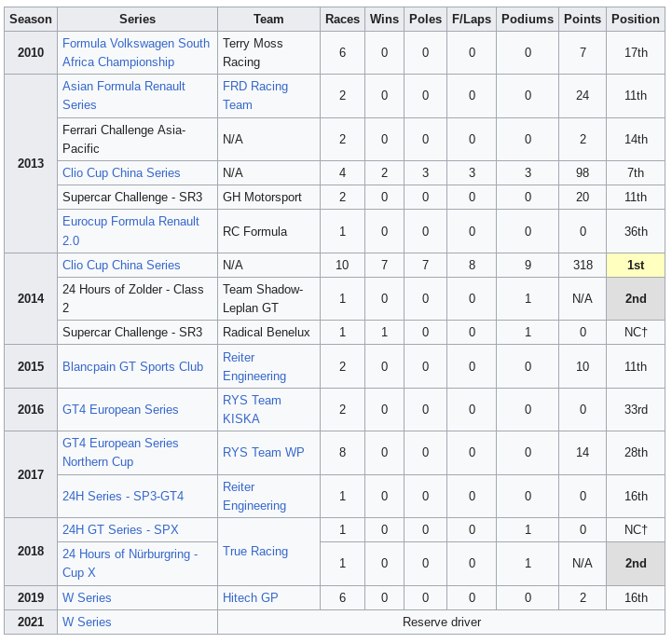Select the 2010 season cell
Screen dimensions: 672x643
point(31,53)
